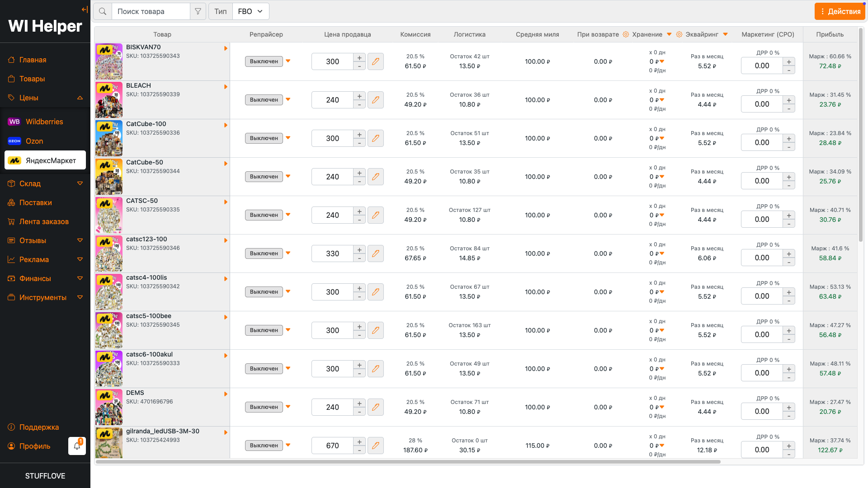The image size is (868, 488).
Task: Open the FBO type dropdown
Action: click(x=250, y=11)
